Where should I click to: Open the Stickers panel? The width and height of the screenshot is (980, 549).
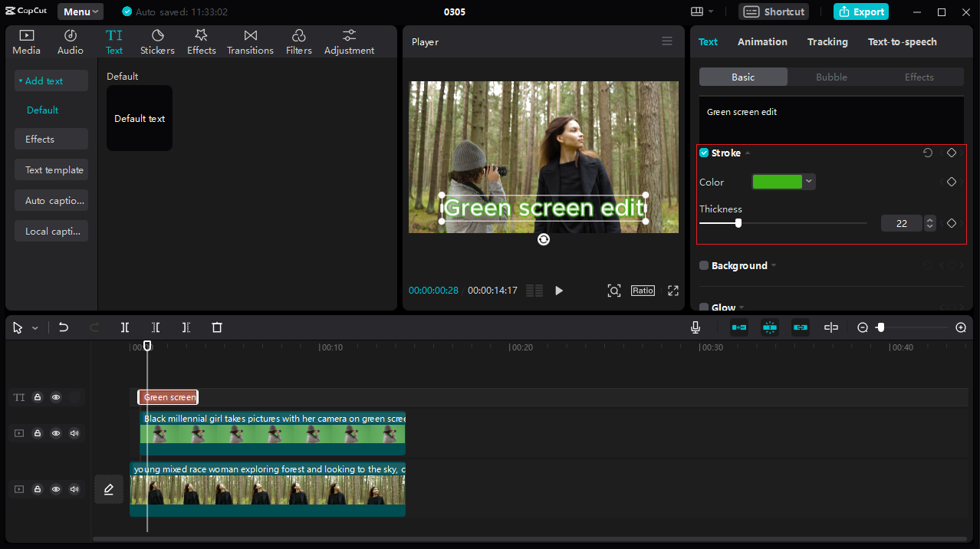(157, 42)
